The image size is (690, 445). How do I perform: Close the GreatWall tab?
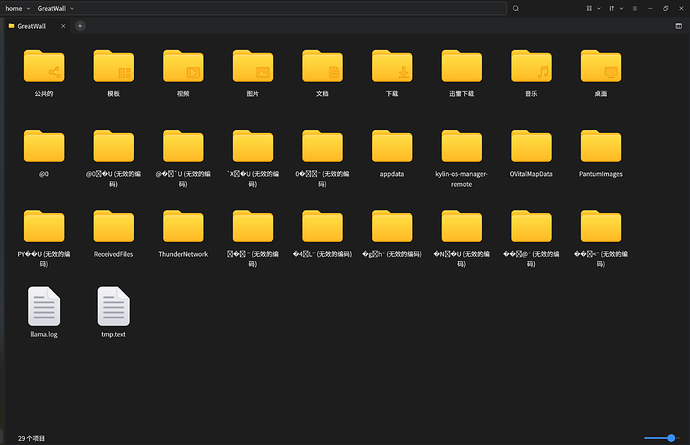pos(64,25)
